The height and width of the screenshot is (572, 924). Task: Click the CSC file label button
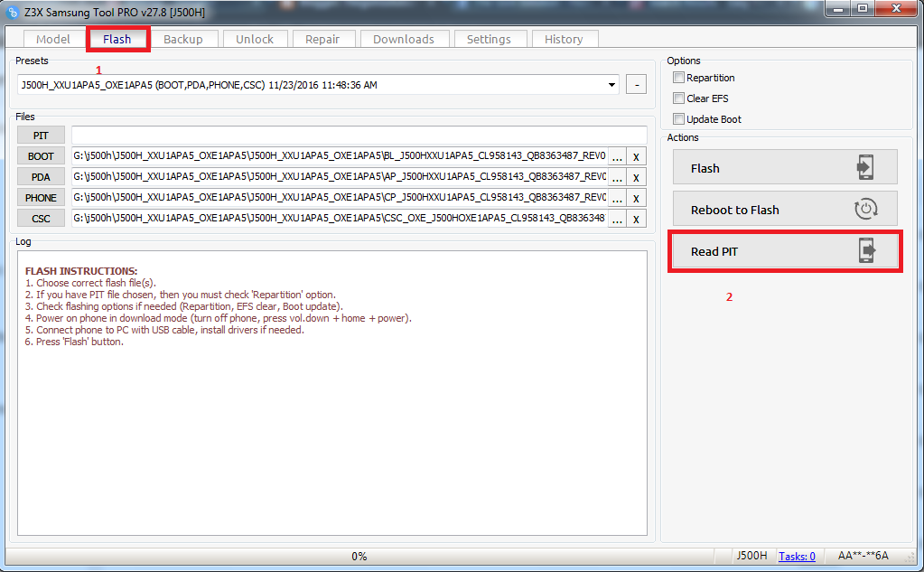[x=41, y=218]
